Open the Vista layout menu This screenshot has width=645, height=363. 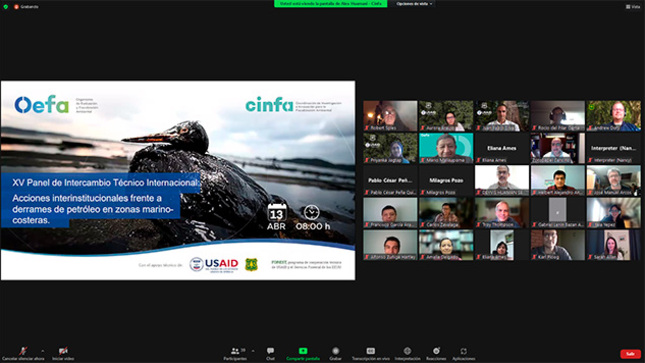coord(633,7)
